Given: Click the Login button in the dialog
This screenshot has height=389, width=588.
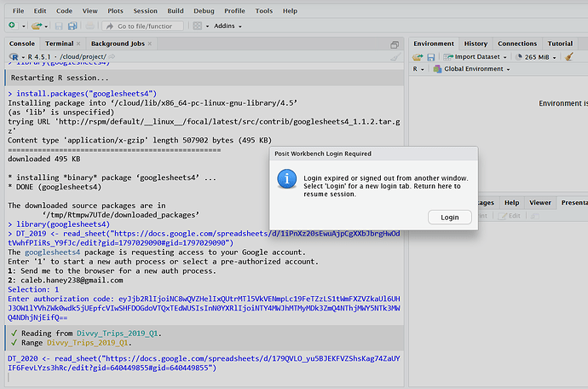Looking at the screenshot, I should pos(449,218).
